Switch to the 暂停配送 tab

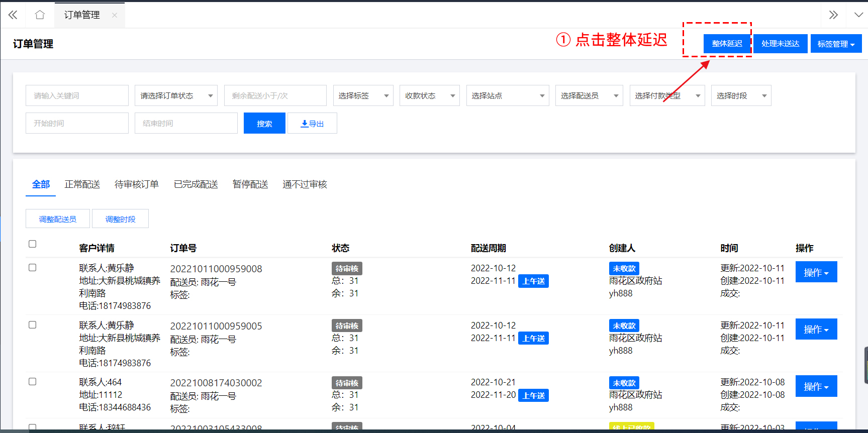pos(250,184)
